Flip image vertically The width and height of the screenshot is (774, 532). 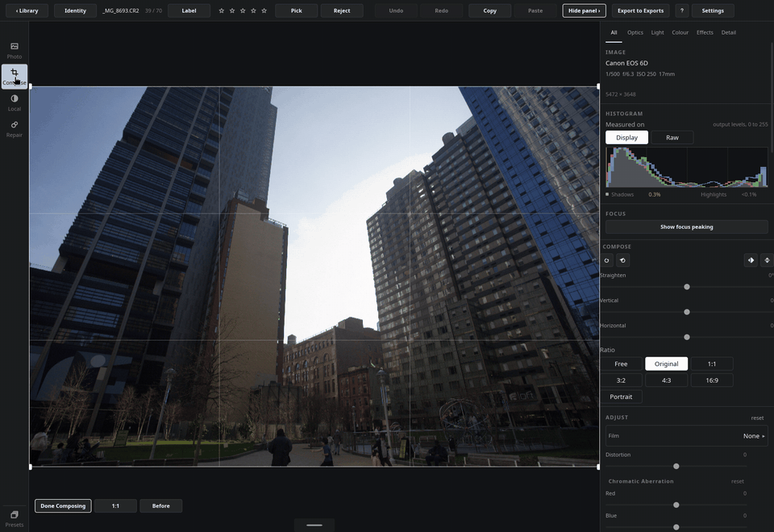767,260
